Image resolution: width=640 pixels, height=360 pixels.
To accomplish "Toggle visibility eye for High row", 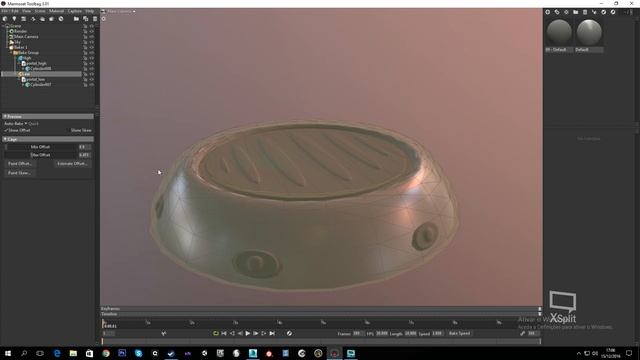I will (x=91, y=58).
